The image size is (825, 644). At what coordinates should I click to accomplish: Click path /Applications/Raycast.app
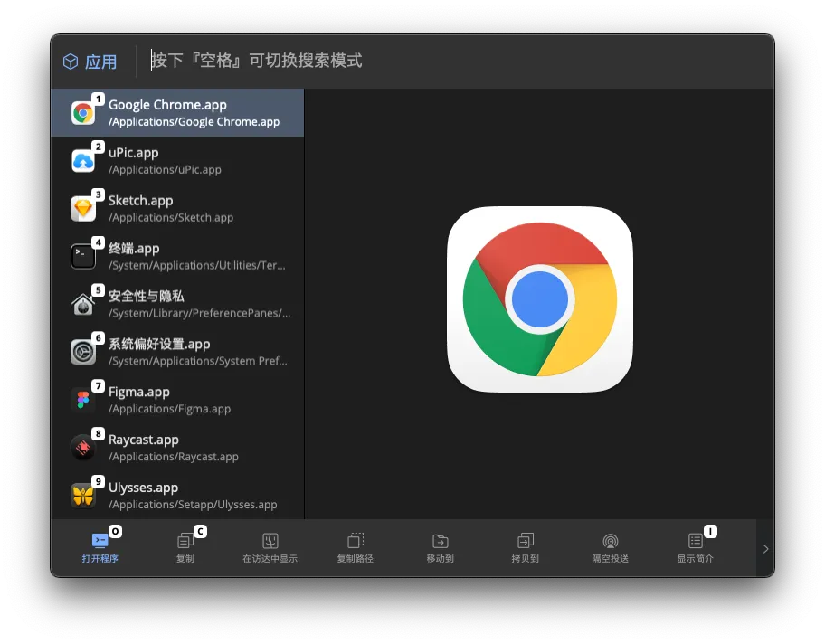click(x=174, y=457)
